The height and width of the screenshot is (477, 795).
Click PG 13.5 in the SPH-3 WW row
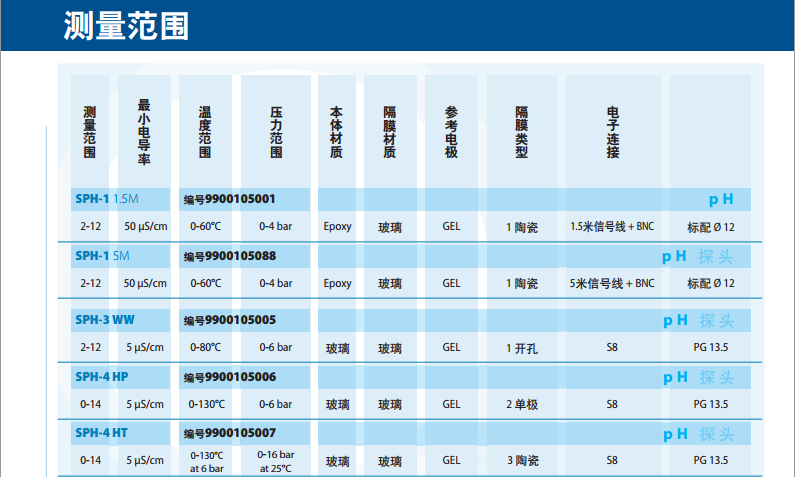click(711, 347)
